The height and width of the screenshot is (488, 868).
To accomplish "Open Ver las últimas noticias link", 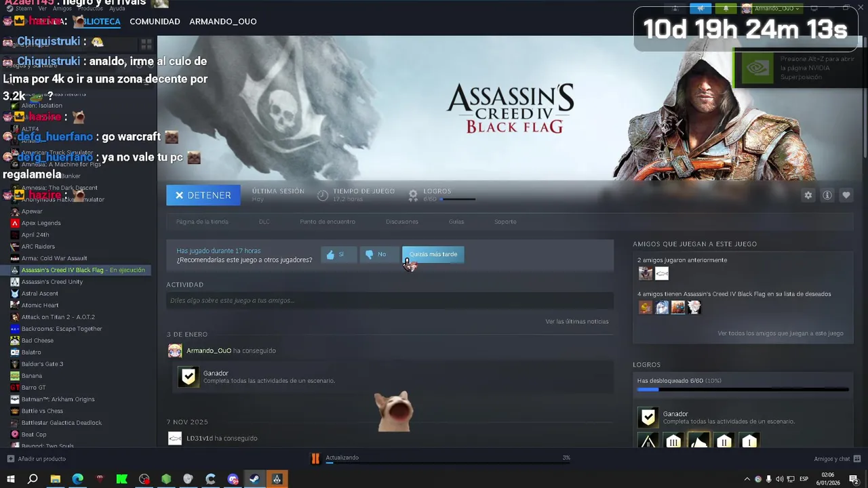I will 577,321.
